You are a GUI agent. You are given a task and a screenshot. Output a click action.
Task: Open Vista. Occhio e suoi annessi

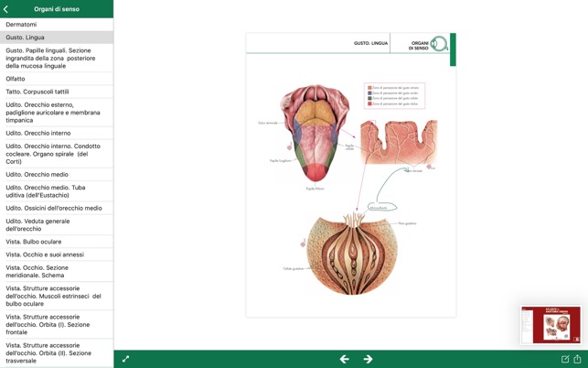[x=57, y=254]
